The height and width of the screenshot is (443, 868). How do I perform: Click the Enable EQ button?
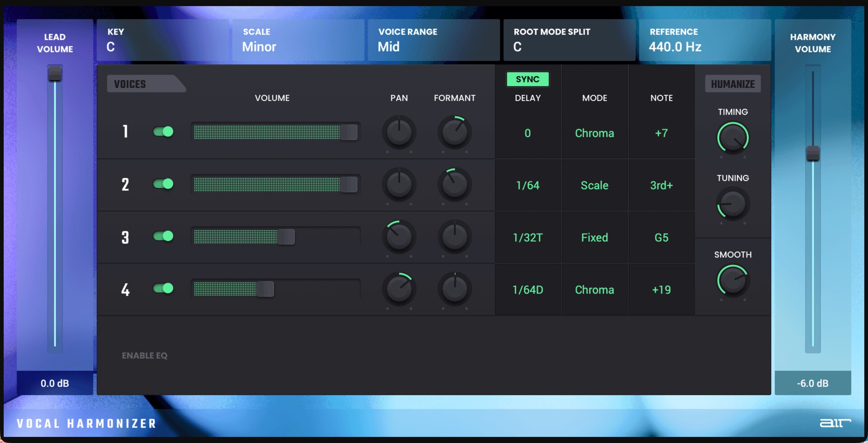144,356
